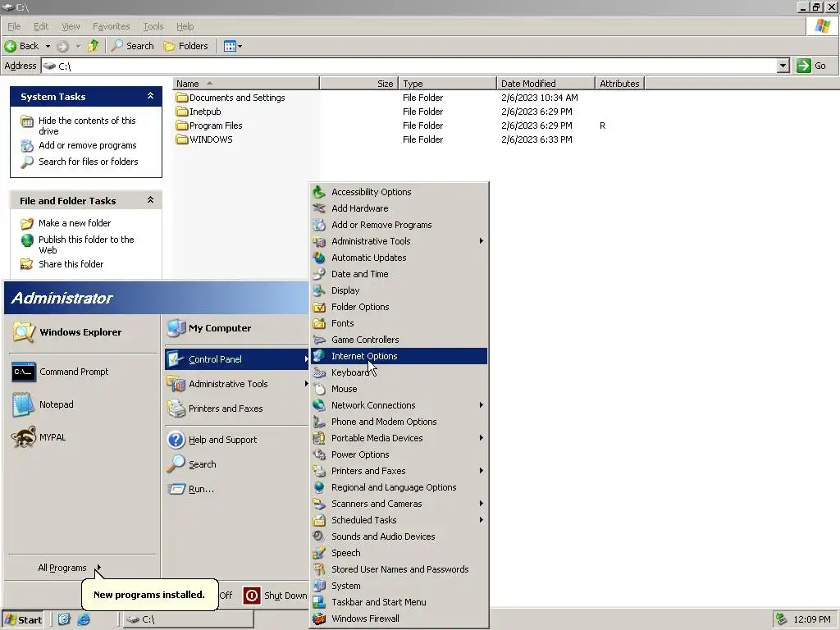Open Power Options entry
840x630 pixels.
399,454
